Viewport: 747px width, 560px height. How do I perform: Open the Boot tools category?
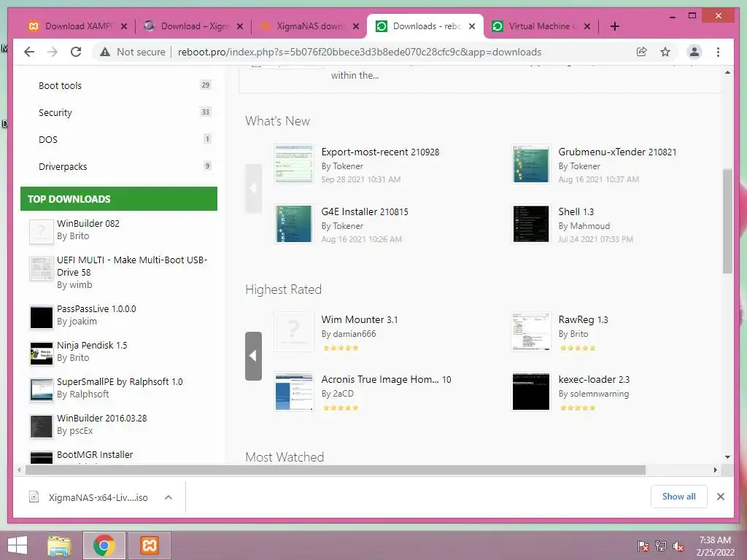click(x=60, y=86)
